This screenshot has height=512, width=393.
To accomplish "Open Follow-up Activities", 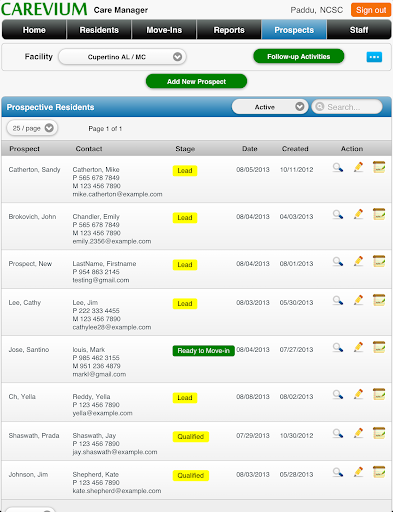I will tap(299, 56).
